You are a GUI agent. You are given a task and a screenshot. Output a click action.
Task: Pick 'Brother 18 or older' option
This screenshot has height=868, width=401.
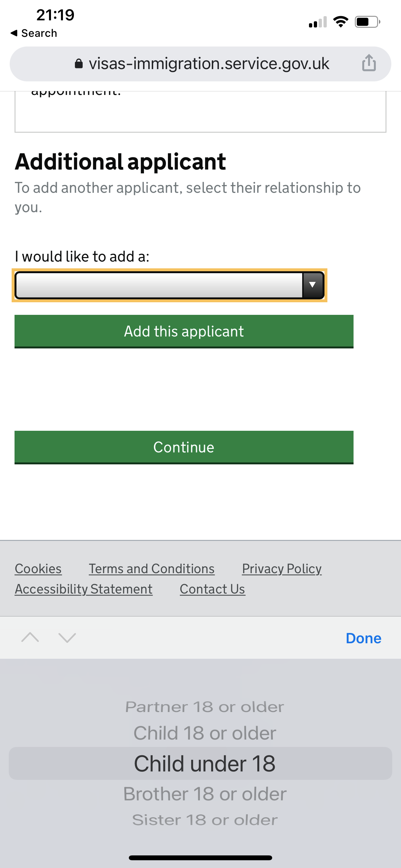pos(205,794)
